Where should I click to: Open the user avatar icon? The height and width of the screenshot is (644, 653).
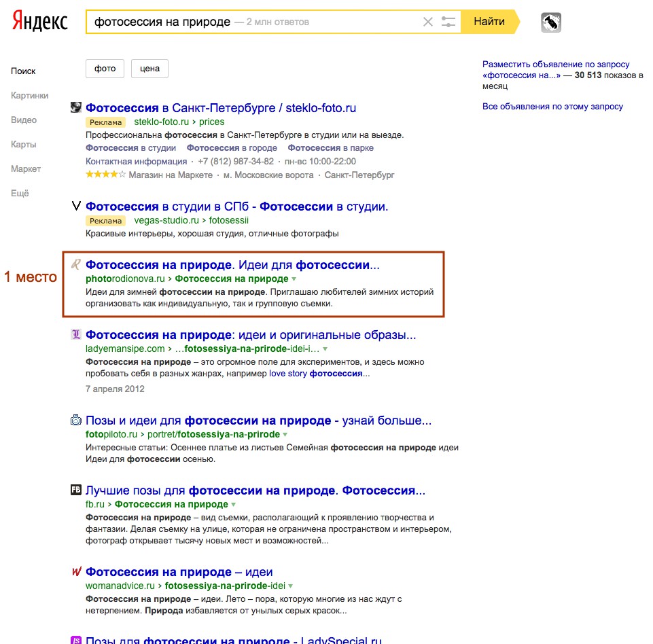pos(551,22)
